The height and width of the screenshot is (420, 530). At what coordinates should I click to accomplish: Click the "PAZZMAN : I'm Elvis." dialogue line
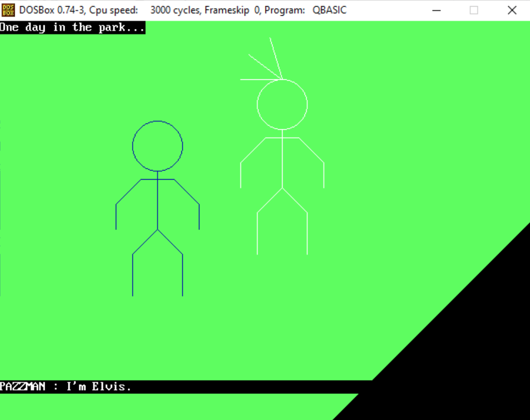(x=65, y=387)
